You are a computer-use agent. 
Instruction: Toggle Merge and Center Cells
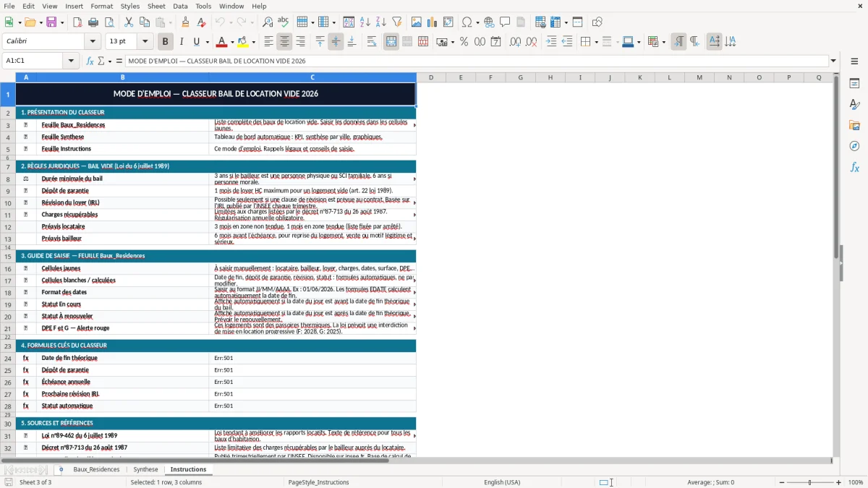(x=391, y=42)
